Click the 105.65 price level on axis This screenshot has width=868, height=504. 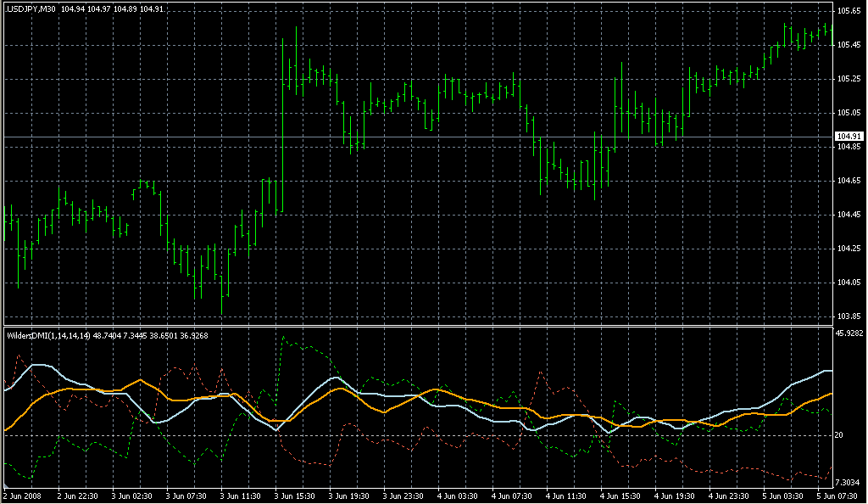pyautogui.click(x=849, y=11)
